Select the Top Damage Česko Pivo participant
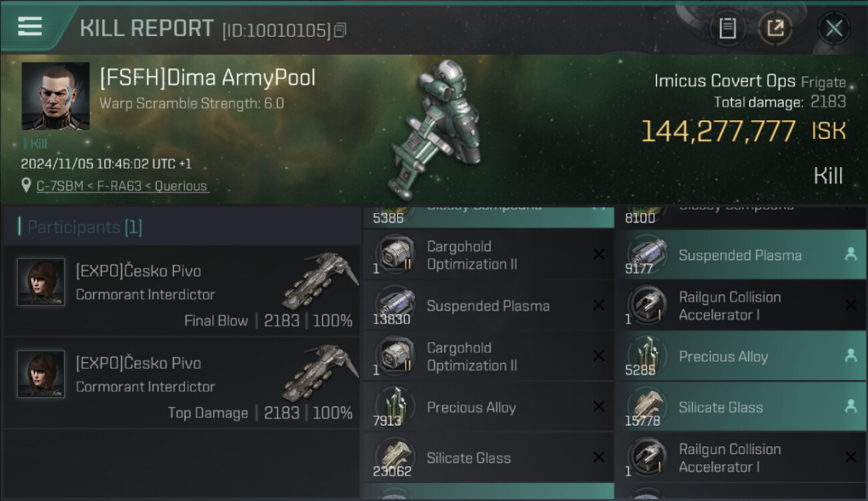 [x=182, y=383]
